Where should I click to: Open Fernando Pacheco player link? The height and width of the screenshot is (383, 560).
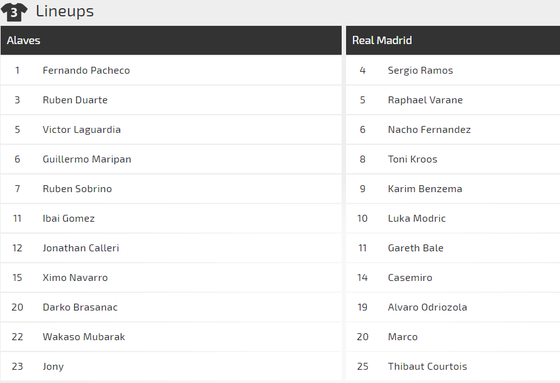(86, 70)
